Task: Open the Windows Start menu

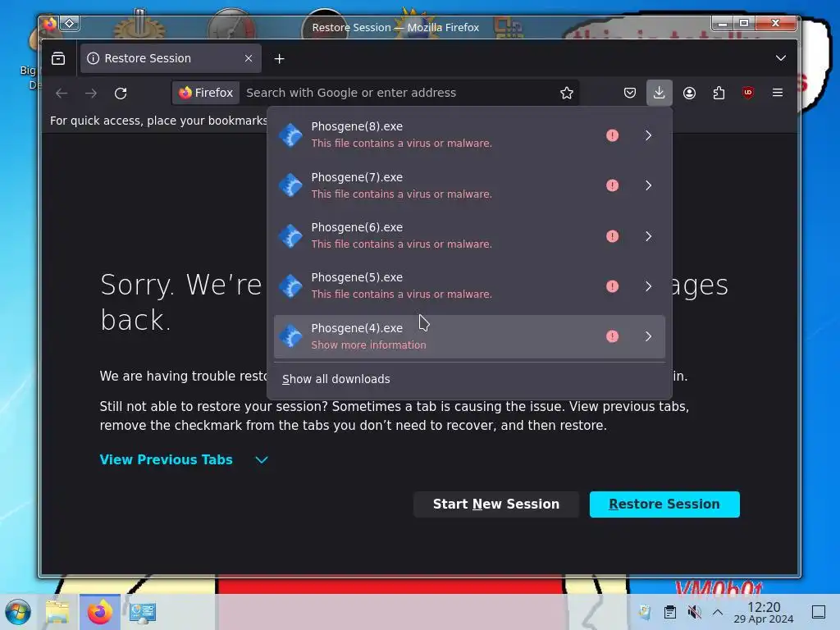Action: 18,612
